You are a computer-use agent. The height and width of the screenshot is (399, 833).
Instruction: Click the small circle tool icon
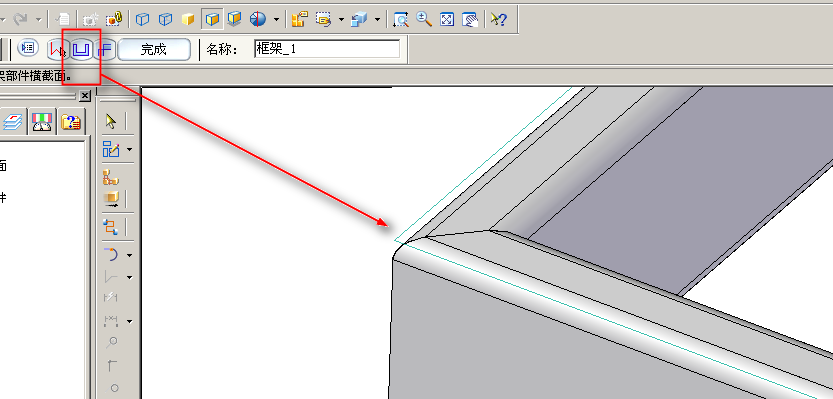click(114, 388)
